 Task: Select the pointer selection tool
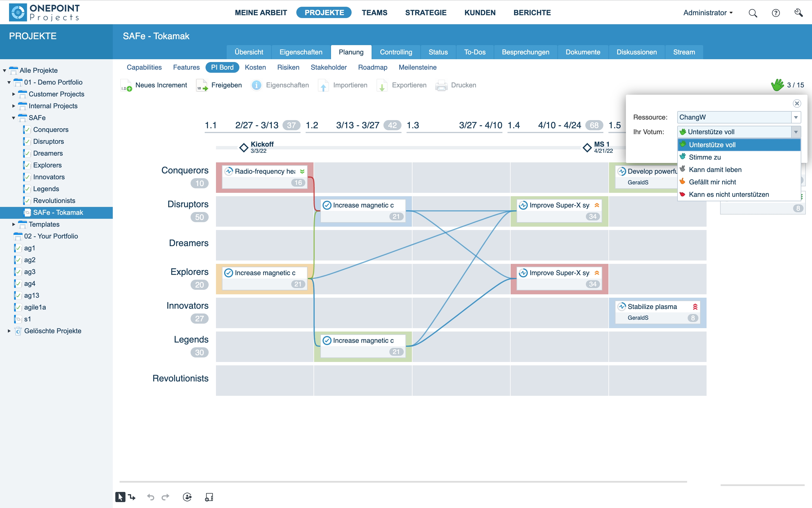point(120,496)
